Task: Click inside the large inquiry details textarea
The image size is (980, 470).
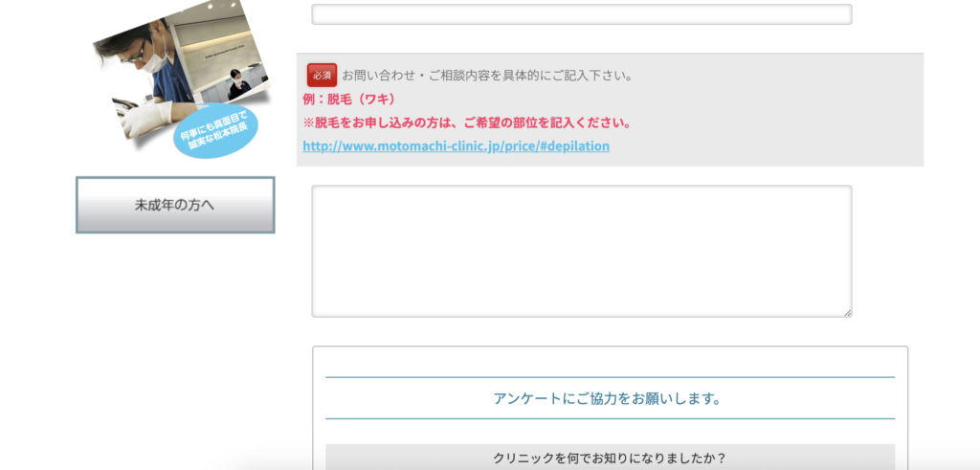Action: point(582,251)
